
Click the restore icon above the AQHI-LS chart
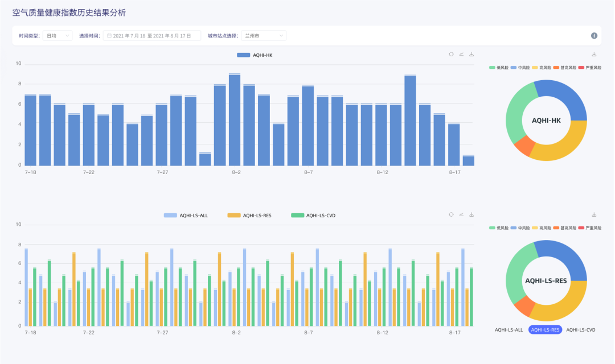pyautogui.click(x=451, y=215)
